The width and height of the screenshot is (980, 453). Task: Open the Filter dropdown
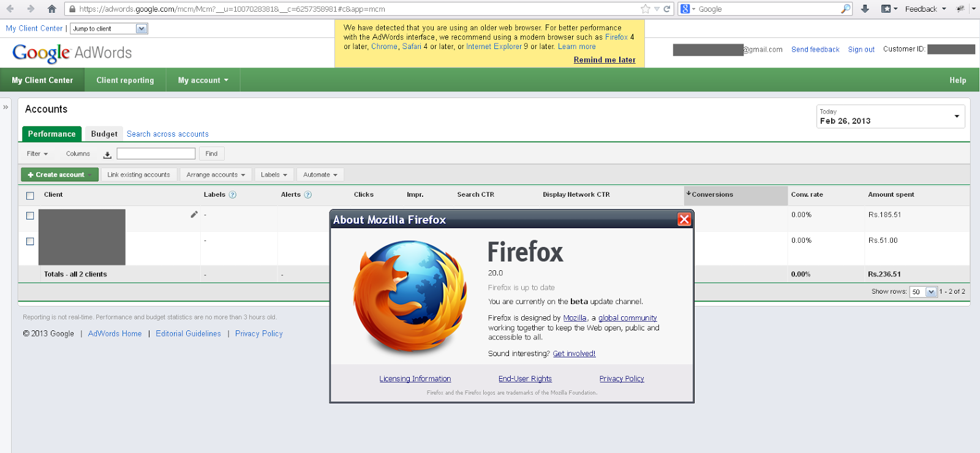click(37, 154)
